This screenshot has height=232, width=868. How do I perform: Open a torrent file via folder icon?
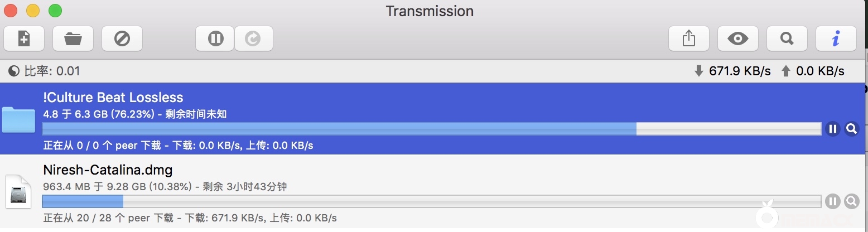point(73,38)
